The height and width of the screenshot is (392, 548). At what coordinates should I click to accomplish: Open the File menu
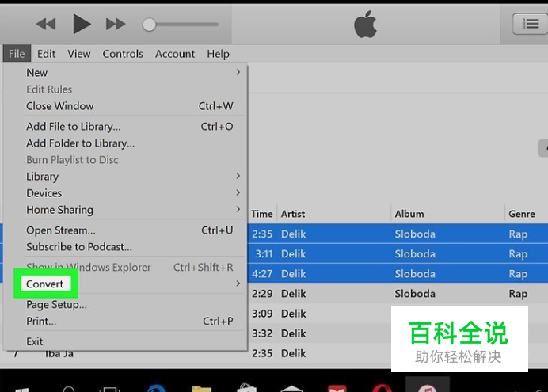[17, 54]
